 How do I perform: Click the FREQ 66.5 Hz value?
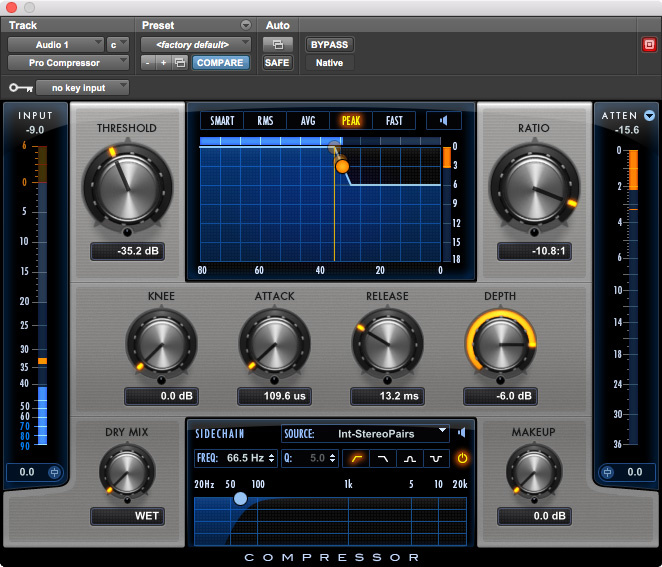[x=245, y=458]
